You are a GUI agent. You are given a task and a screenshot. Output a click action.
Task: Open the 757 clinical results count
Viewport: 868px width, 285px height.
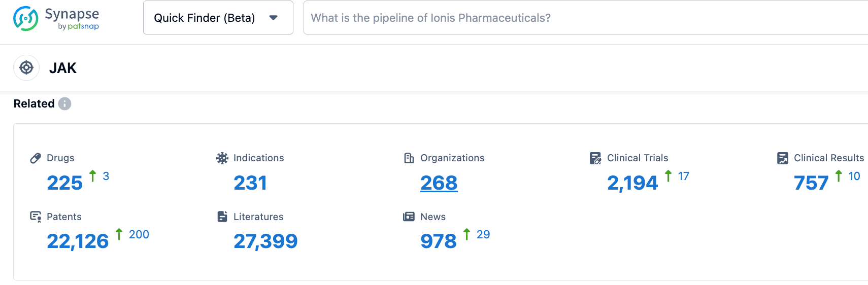click(811, 183)
